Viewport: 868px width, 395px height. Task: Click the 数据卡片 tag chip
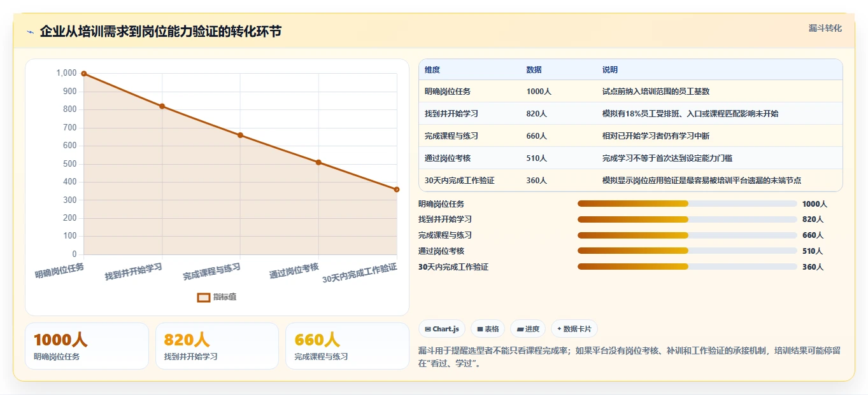[574, 329]
